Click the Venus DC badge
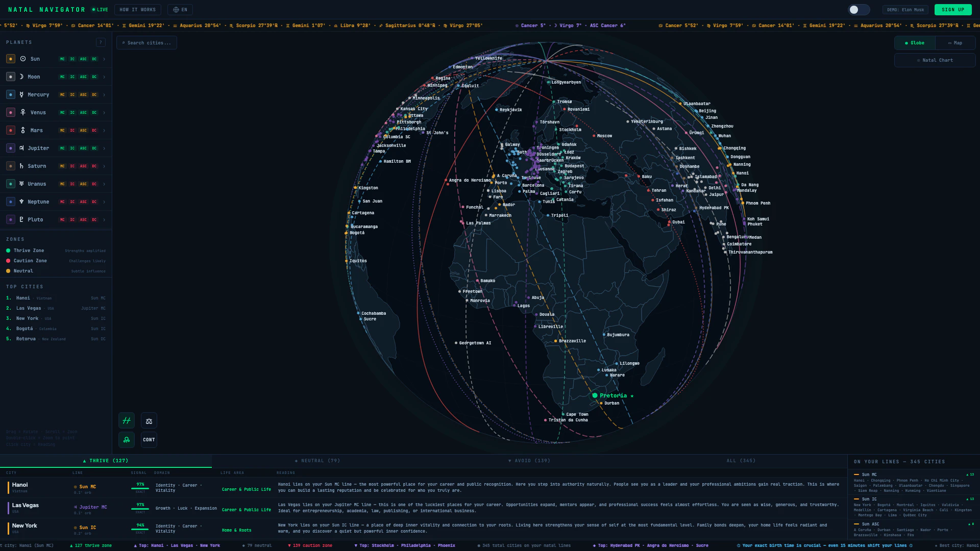Screen dimensions: 980x551 (x=94, y=113)
